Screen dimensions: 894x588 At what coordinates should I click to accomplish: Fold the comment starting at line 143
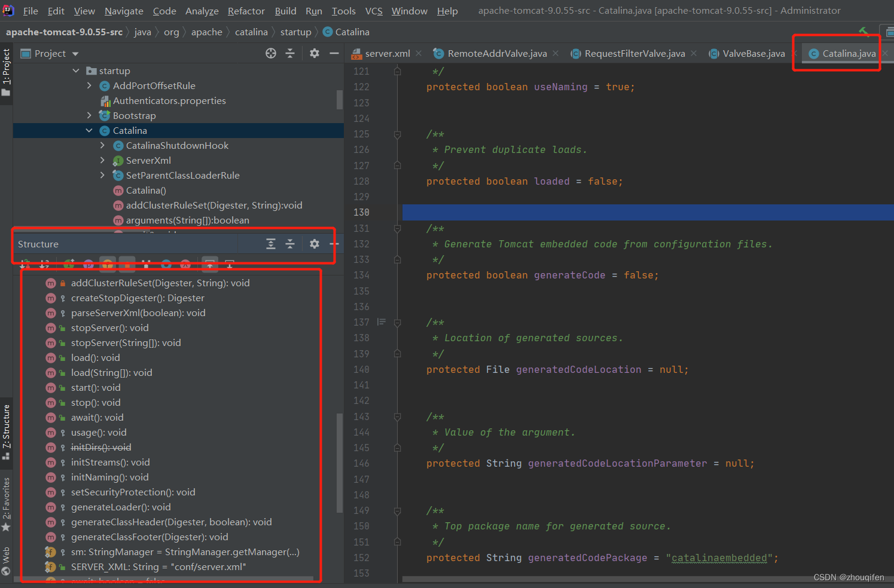point(397,416)
